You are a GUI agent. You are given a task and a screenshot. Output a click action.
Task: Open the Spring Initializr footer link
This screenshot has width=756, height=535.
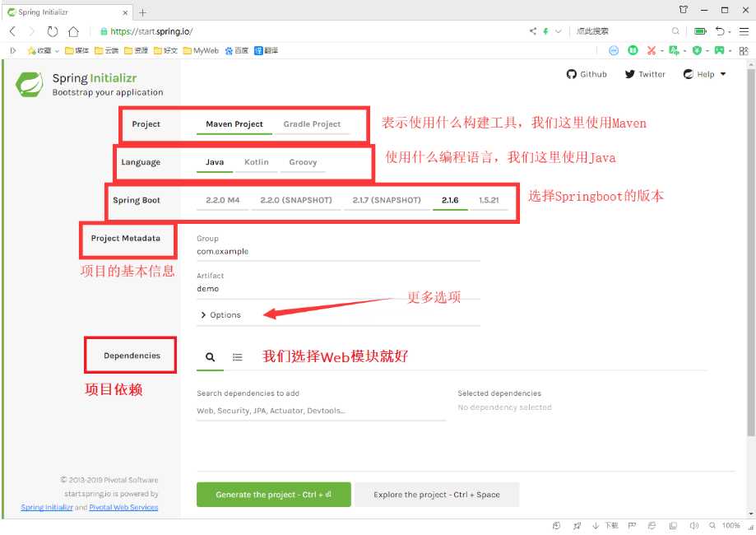pos(47,507)
